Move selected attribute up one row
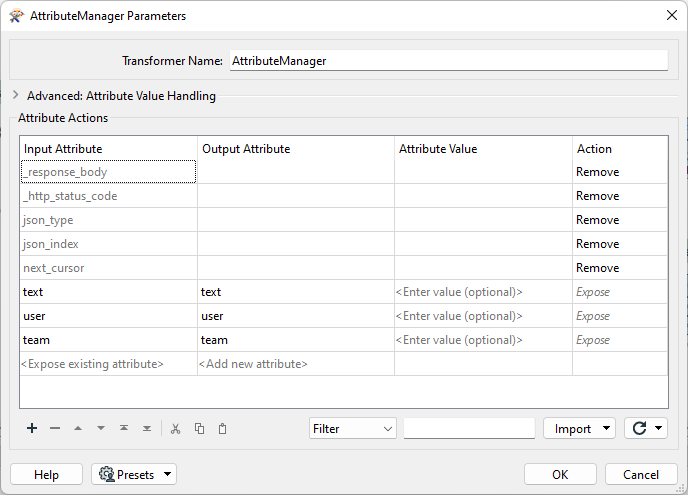688x495 pixels. 78,428
